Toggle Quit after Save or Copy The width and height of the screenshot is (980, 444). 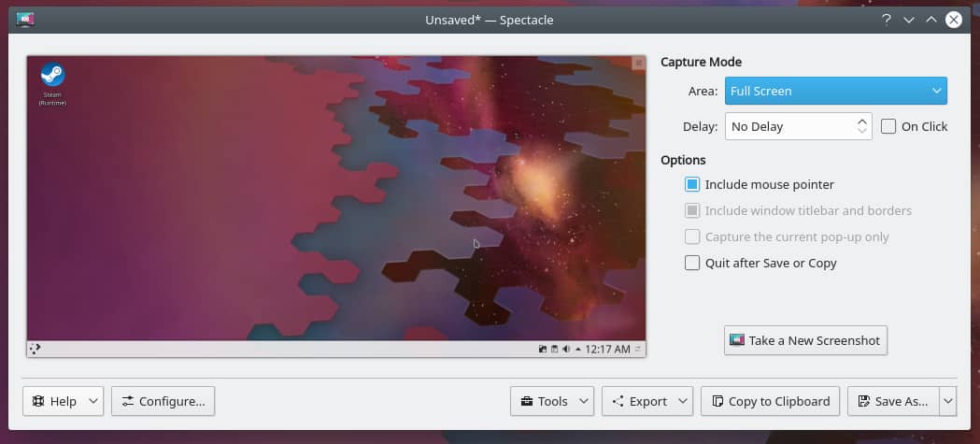click(x=692, y=264)
